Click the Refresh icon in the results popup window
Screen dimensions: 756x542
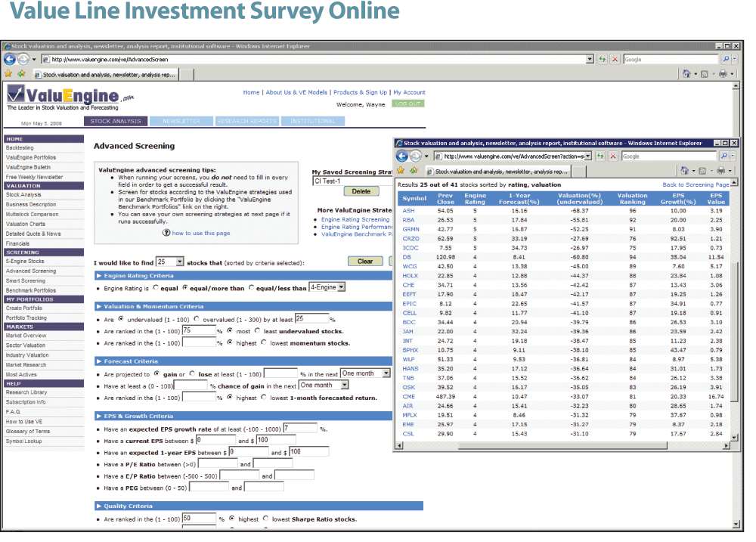click(x=600, y=156)
